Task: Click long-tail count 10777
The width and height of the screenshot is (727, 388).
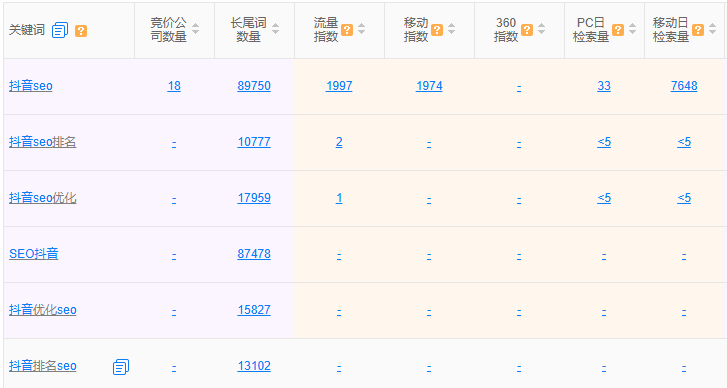Action: 254,142
